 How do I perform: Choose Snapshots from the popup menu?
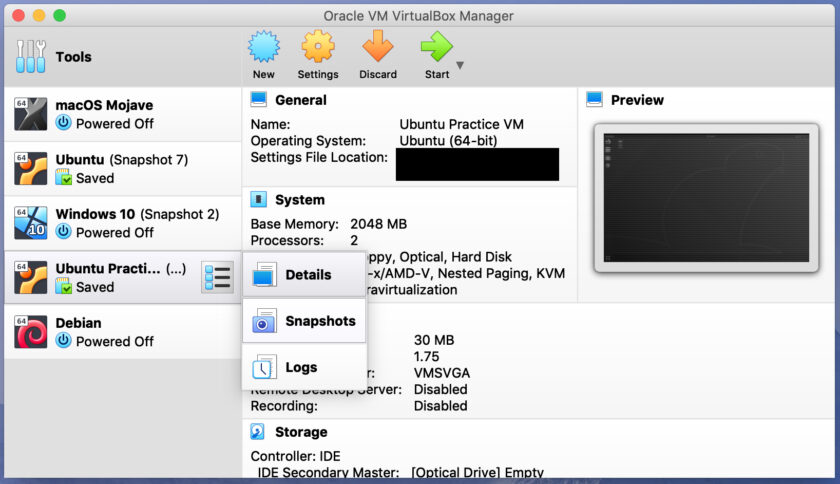tap(304, 321)
